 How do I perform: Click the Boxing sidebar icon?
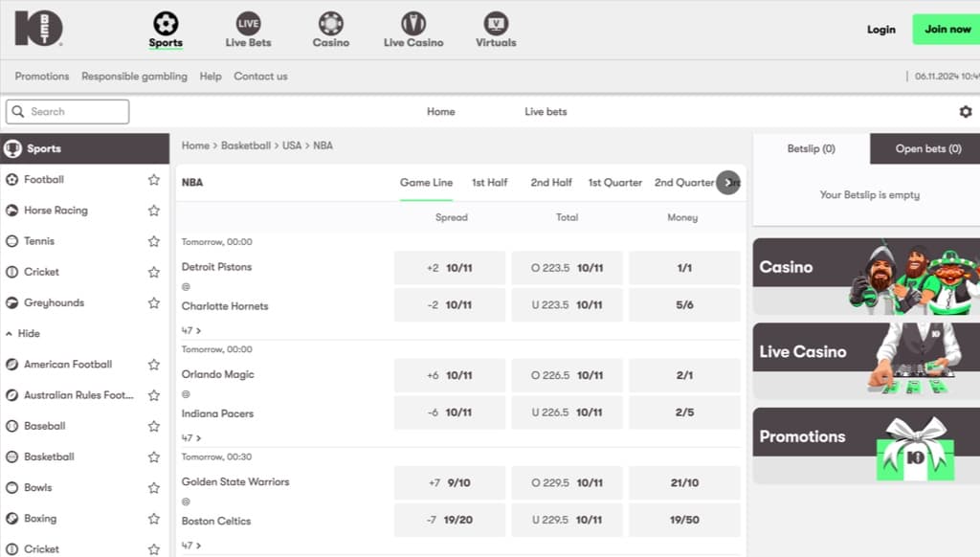pyautogui.click(x=11, y=519)
